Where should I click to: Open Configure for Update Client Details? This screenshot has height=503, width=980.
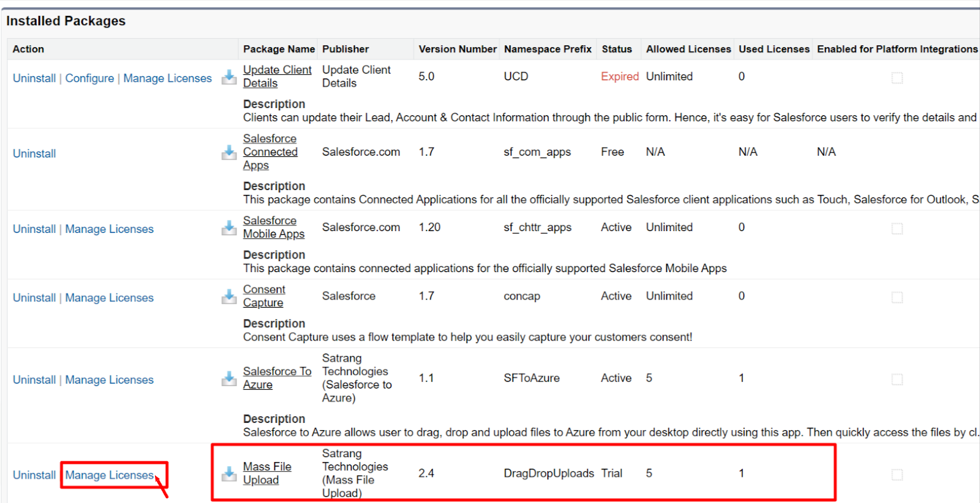pos(89,78)
